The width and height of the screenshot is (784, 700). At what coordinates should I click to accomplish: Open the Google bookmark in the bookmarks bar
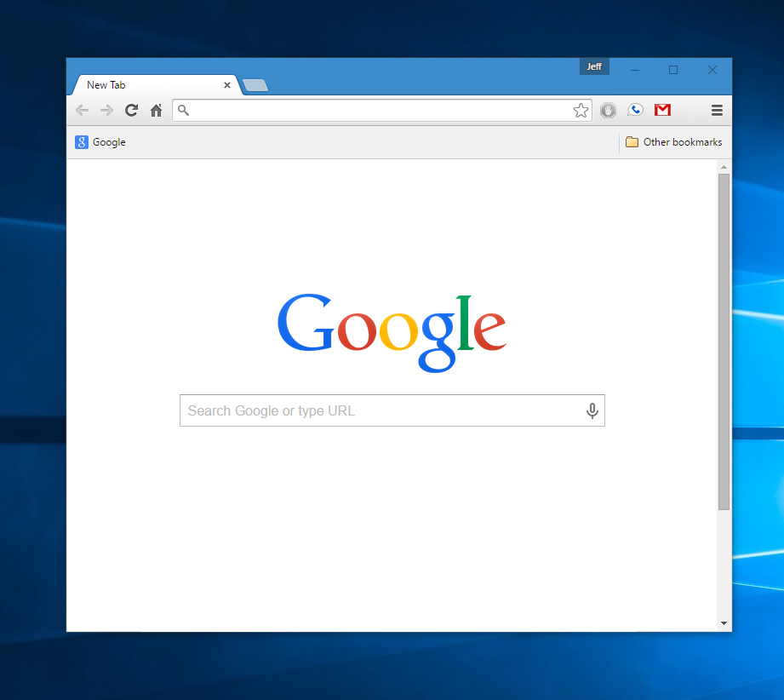[100, 142]
